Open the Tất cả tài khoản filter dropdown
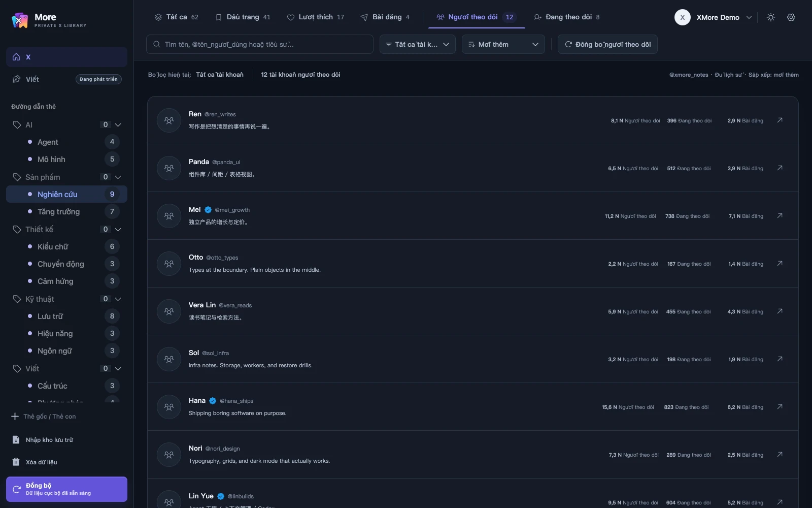The height and width of the screenshot is (508, 812). tap(417, 44)
